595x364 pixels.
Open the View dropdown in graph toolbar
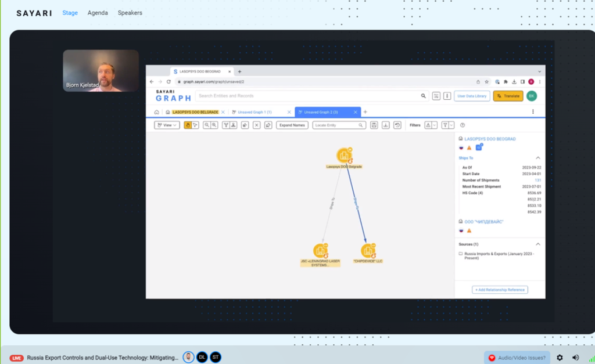pos(167,125)
